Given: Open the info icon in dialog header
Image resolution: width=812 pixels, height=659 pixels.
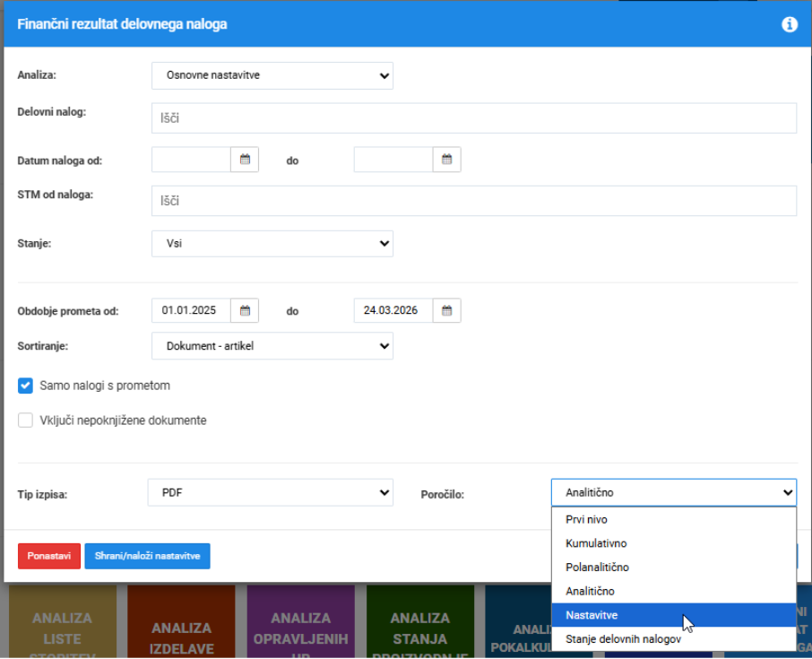Looking at the screenshot, I should pyautogui.click(x=790, y=24).
